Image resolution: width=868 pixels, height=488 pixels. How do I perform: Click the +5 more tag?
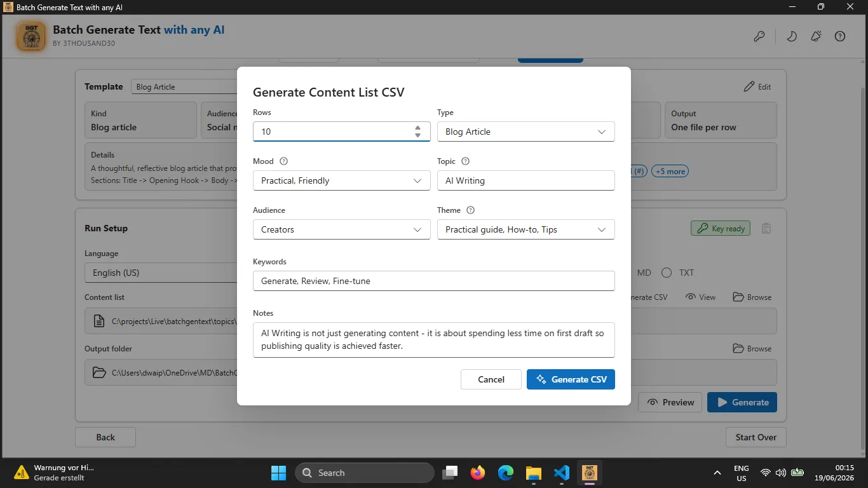point(670,171)
